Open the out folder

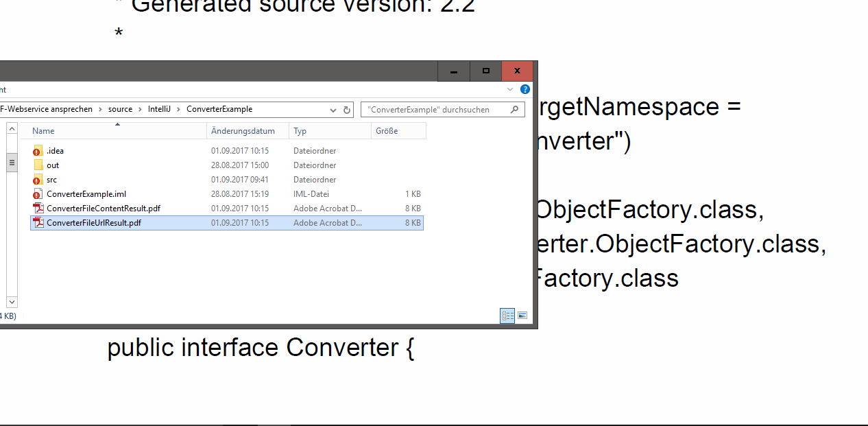coord(53,165)
